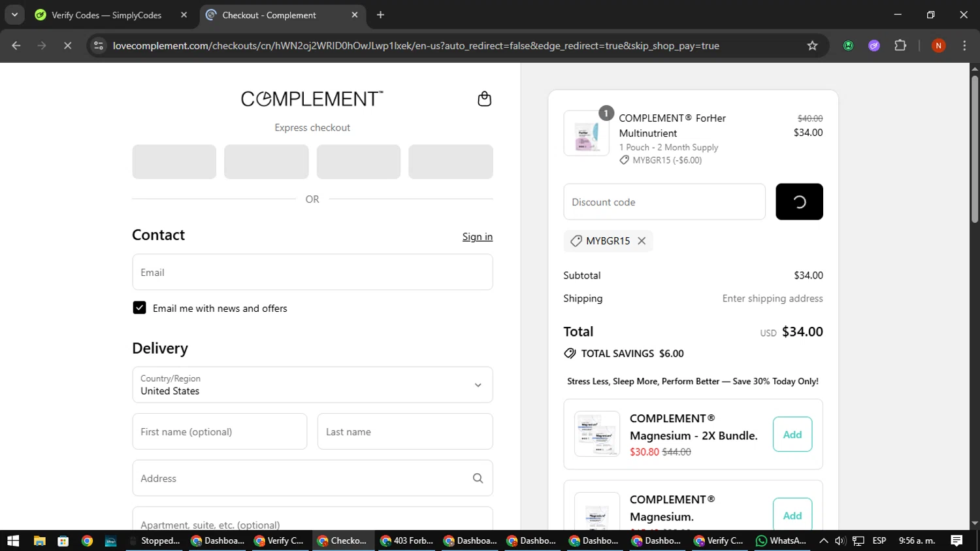This screenshot has height=551, width=980.
Task: View site information for lovecomplement.com
Action: [x=99, y=46]
